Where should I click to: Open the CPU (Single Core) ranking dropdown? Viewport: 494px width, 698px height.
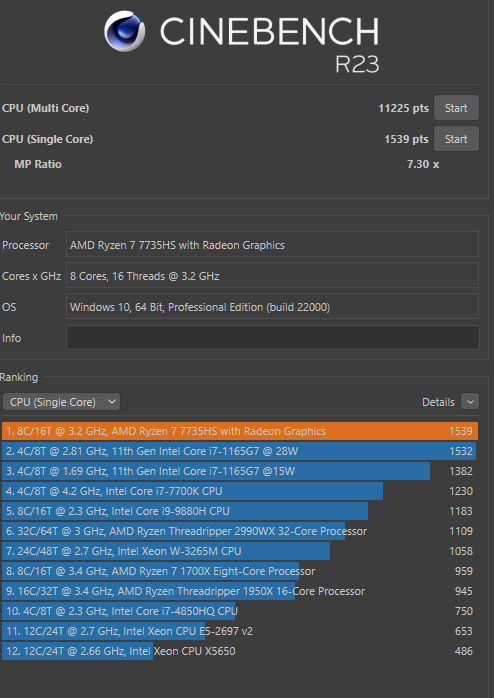tap(61, 402)
